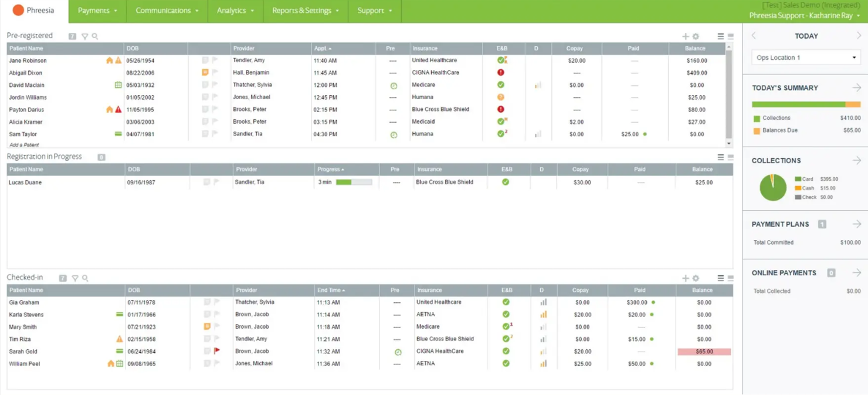
Task: Open the D bars icon for Gia Graham
Action: click(x=543, y=302)
